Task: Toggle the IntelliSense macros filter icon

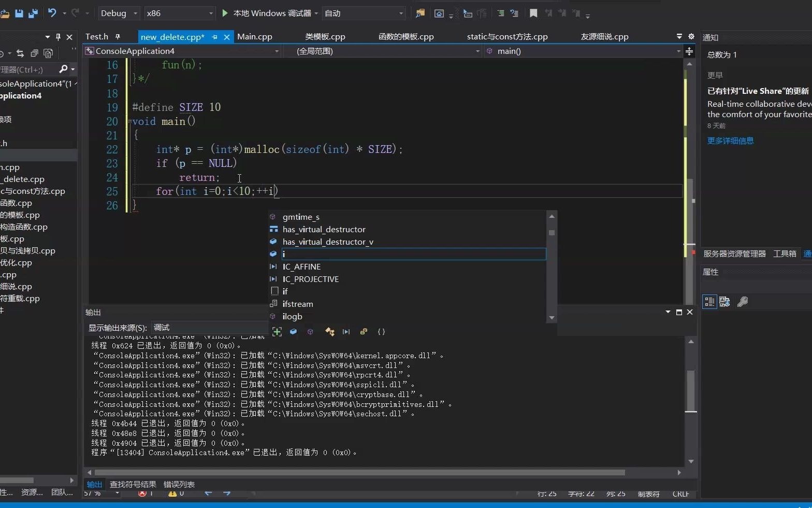Action: pyautogui.click(x=346, y=332)
